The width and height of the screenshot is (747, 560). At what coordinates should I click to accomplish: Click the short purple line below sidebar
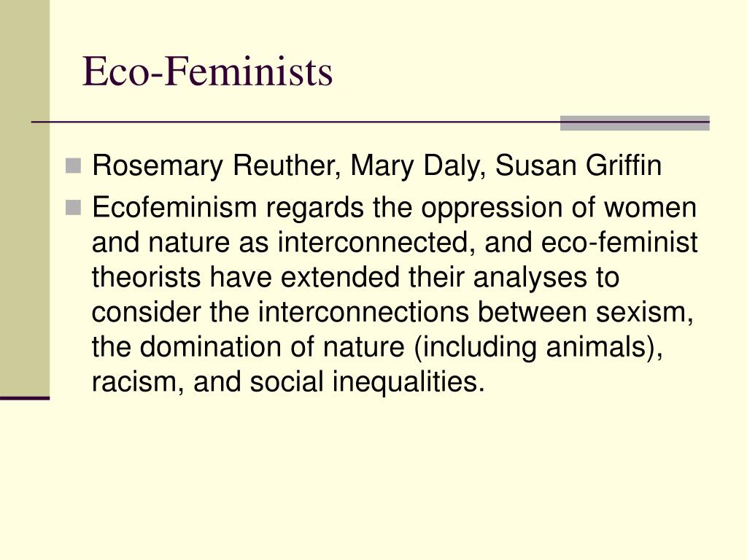25,398
